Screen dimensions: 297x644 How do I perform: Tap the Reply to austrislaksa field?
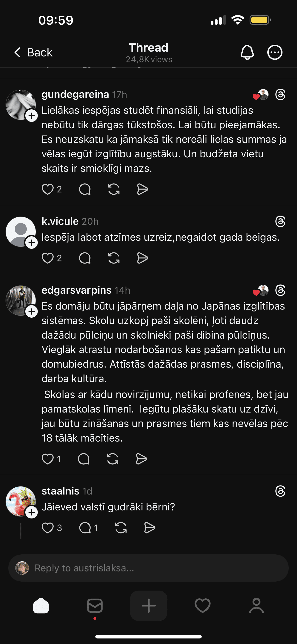[148, 568]
